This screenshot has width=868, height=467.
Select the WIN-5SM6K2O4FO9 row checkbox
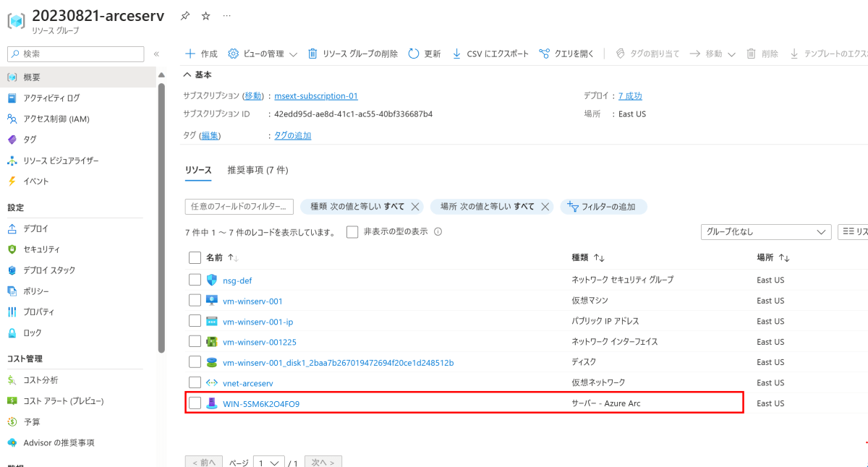coord(195,403)
